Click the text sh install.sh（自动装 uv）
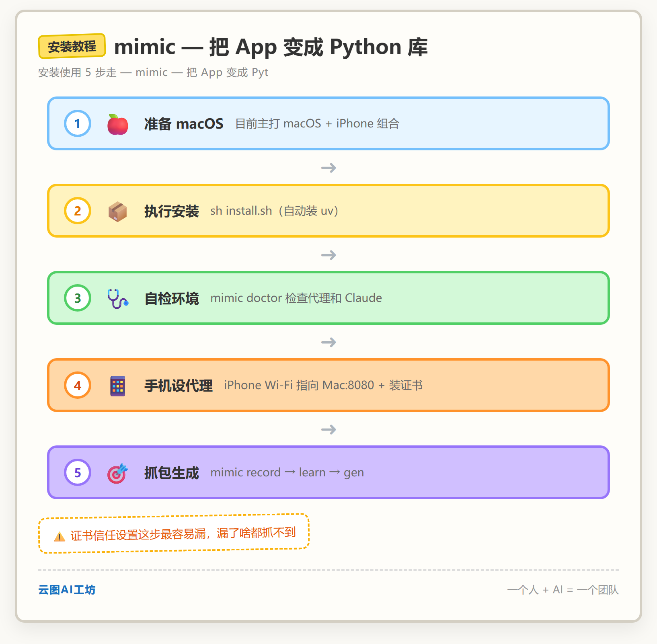 click(275, 211)
